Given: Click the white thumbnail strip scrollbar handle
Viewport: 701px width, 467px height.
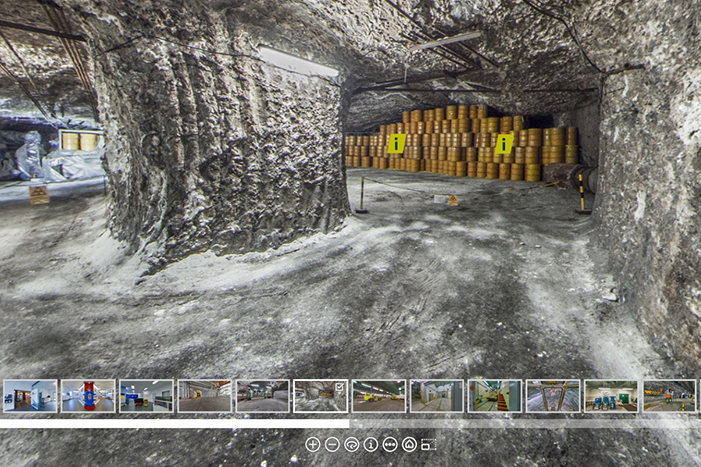Looking at the screenshot, I should click(x=174, y=424).
